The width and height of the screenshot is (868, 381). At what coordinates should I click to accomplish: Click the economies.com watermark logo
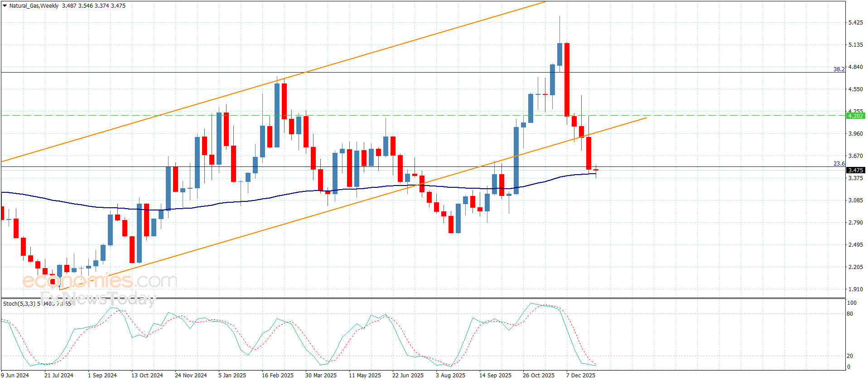pos(100,281)
